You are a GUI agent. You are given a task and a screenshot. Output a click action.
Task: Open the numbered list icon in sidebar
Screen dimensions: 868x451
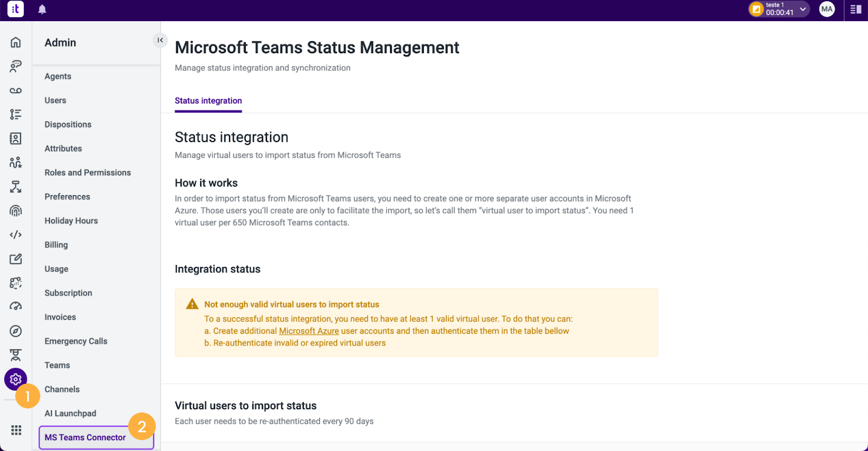pos(16,114)
